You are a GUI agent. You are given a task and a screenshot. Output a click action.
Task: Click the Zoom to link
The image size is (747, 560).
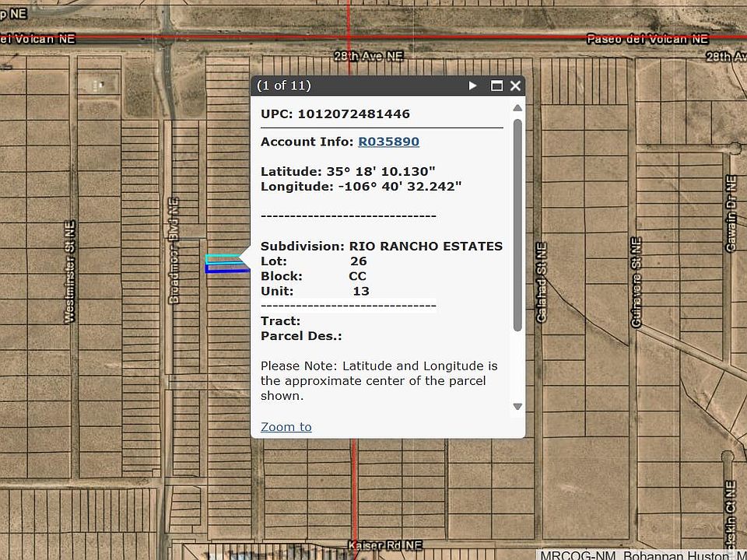[286, 426]
